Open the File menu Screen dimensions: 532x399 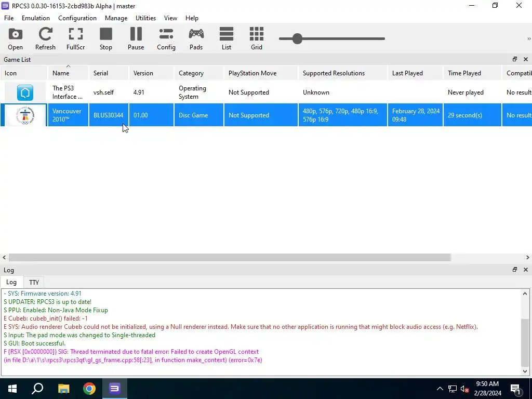(9, 18)
